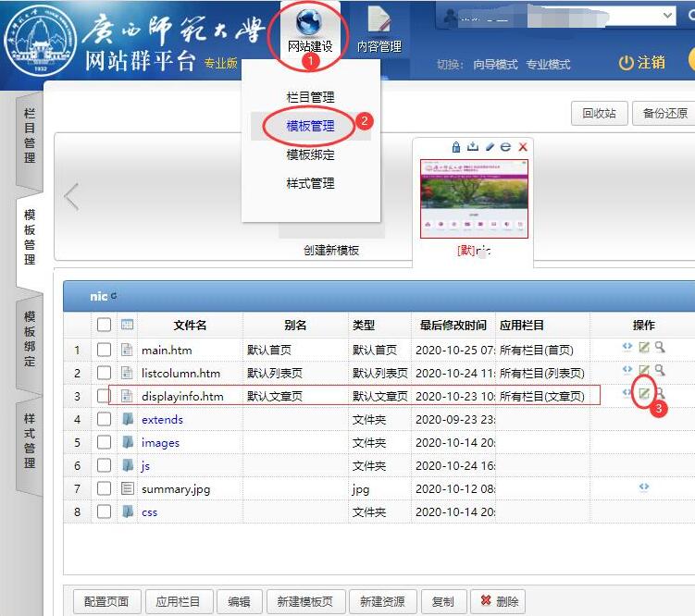This screenshot has height=616, width=695.
Task: Click the edit icon for displayinfo.htm
Action: (644, 394)
